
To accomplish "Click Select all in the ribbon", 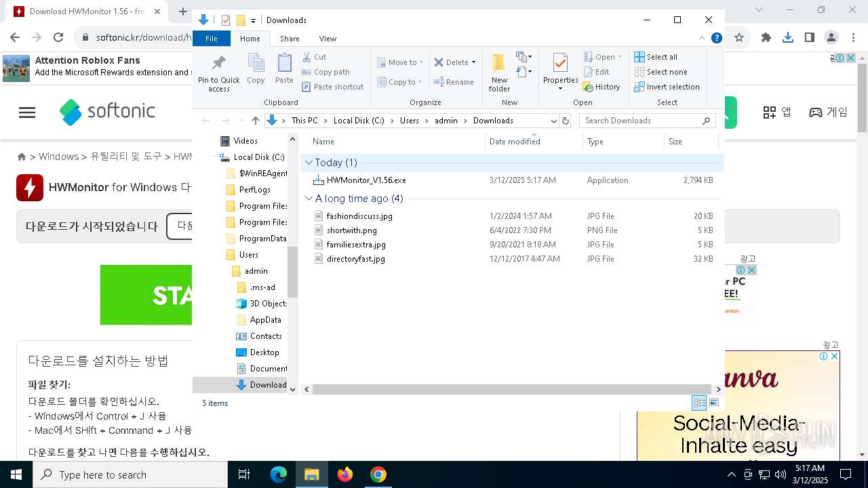I will click(x=656, y=57).
